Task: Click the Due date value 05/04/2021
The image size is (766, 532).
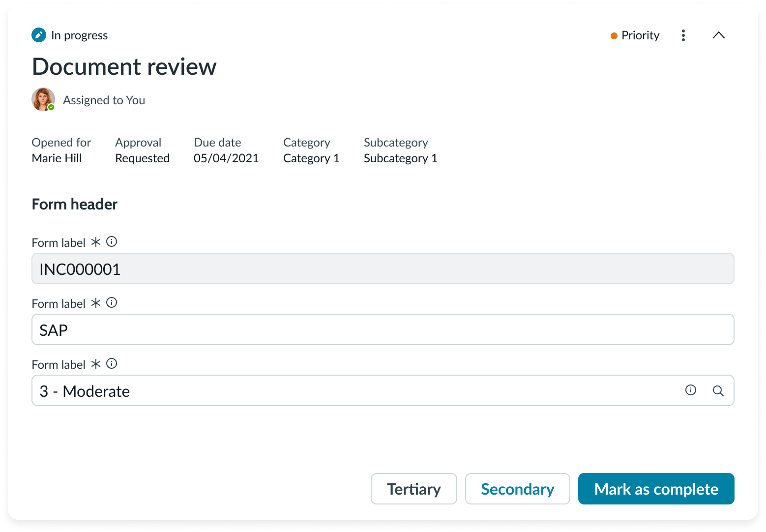Action: click(226, 158)
